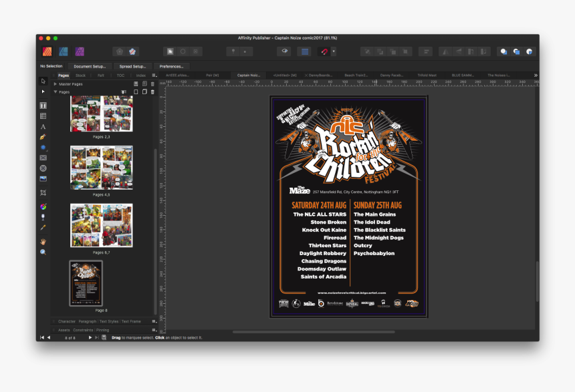Screen dimensions: 575x392
Task: Select the Picture Frame Ellipse tool
Action: pos(43,168)
